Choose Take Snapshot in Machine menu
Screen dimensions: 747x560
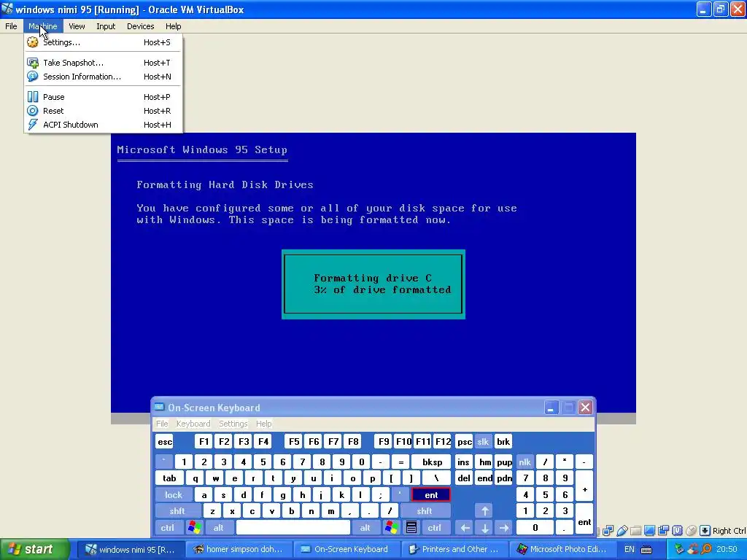(103, 63)
